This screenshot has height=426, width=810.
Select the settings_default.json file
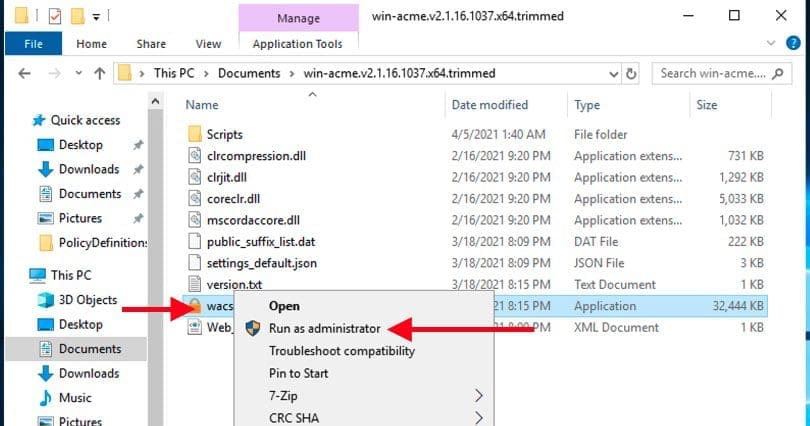(261, 262)
